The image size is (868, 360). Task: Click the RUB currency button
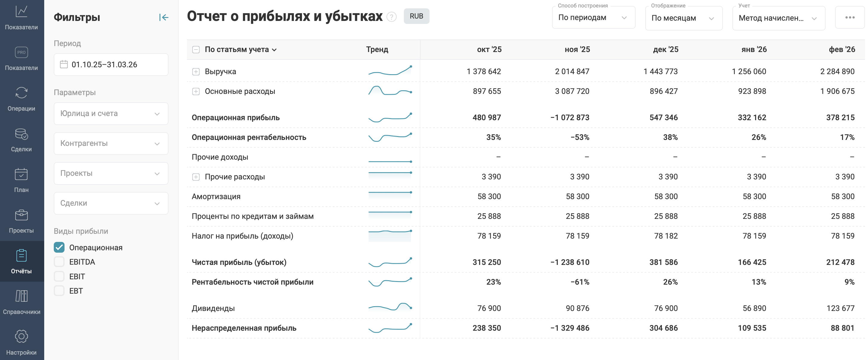(x=416, y=16)
